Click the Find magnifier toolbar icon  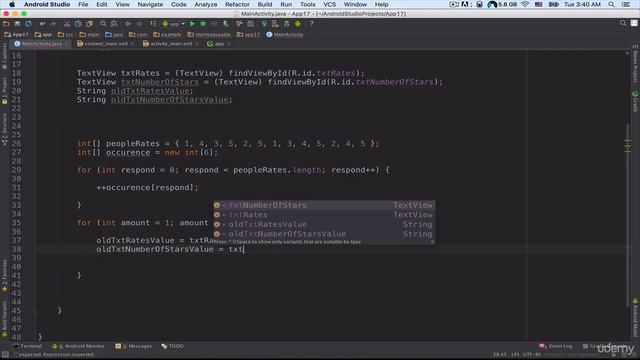point(103,24)
